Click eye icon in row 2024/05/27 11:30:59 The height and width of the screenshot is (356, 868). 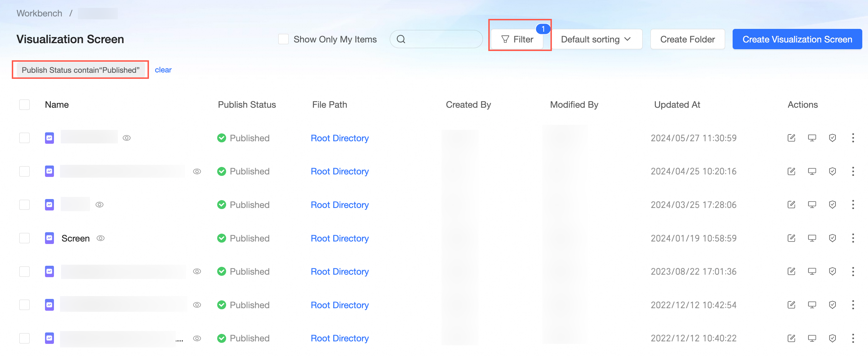(127, 138)
